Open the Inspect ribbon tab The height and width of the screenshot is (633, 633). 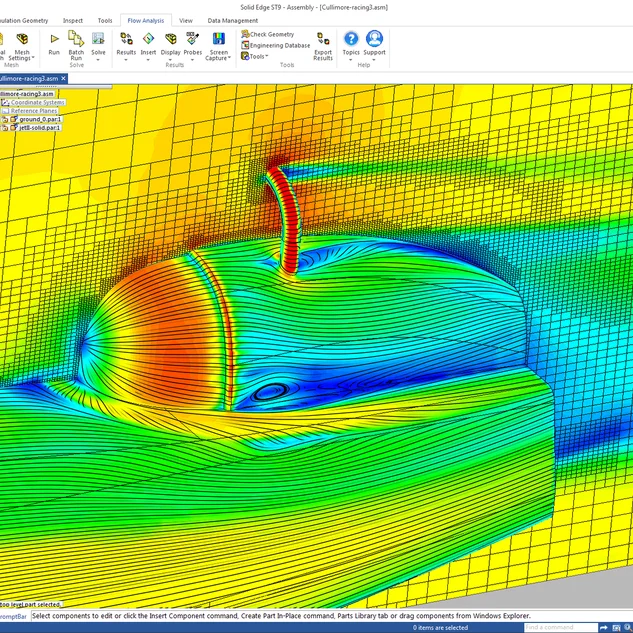[x=73, y=21]
